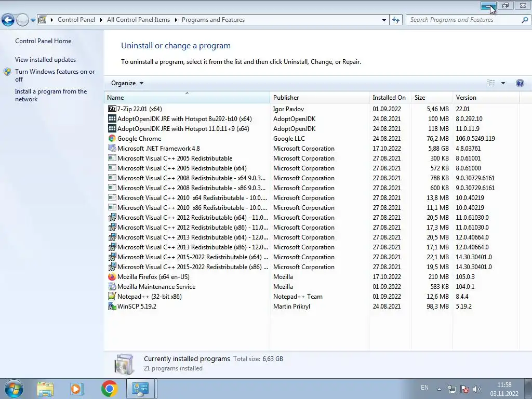This screenshot has height=399, width=532.
Task: Select Visual C++ 2008 Redistributable x86 row
Action: 312,188
